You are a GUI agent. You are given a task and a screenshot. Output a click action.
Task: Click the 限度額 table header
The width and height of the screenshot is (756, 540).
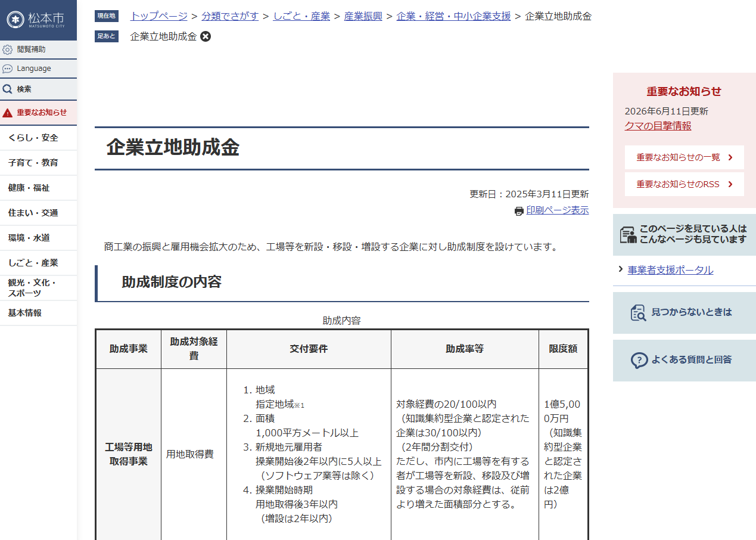click(563, 349)
